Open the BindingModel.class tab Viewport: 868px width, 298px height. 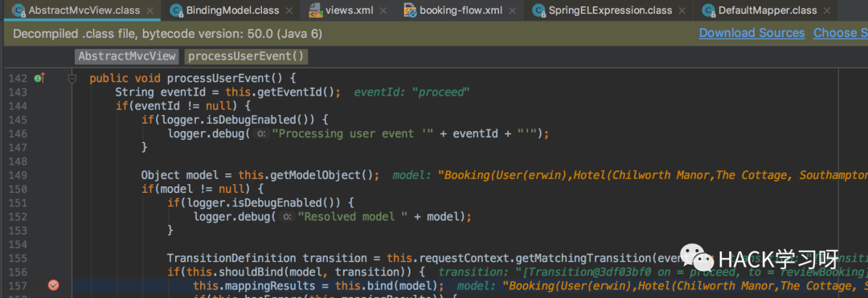pos(232,10)
